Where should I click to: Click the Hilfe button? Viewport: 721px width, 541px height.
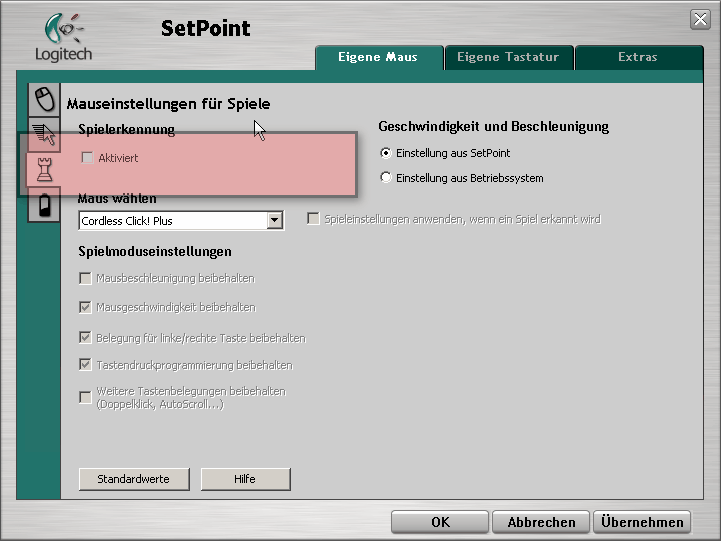pos(245,479)
